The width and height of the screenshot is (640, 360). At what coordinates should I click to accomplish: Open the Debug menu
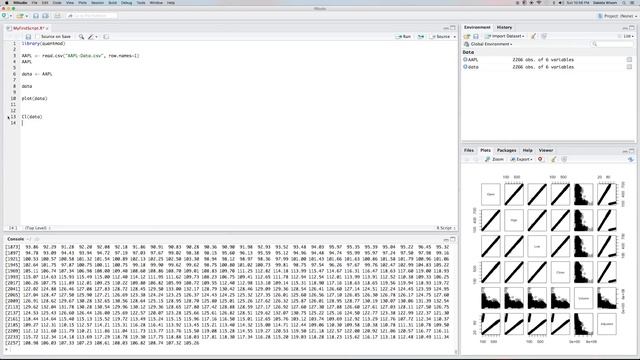tap(127, 3)
